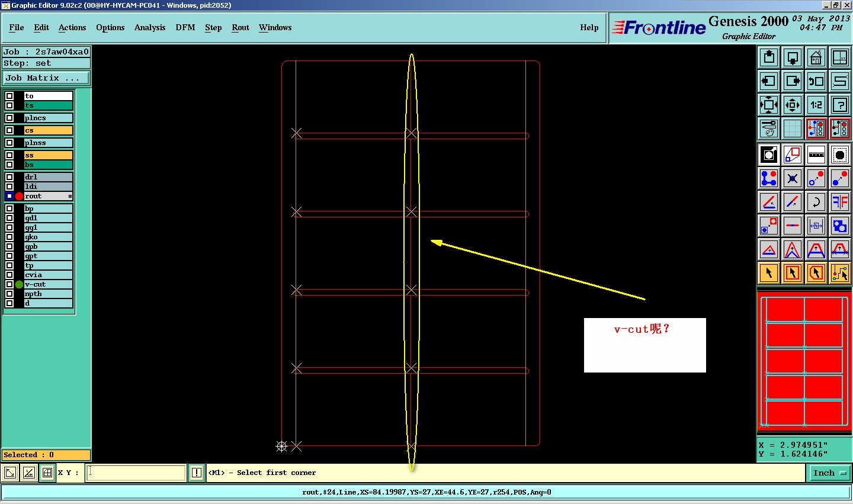853x504 pixels.
Task: Toggle the checkbox for layer to
Action: (9, 96)
